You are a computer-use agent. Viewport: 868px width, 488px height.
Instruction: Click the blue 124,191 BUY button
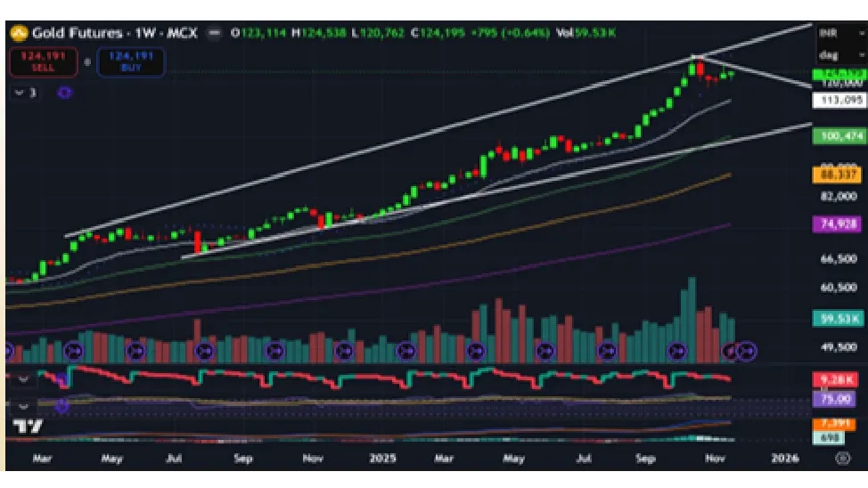pos(131,61)
